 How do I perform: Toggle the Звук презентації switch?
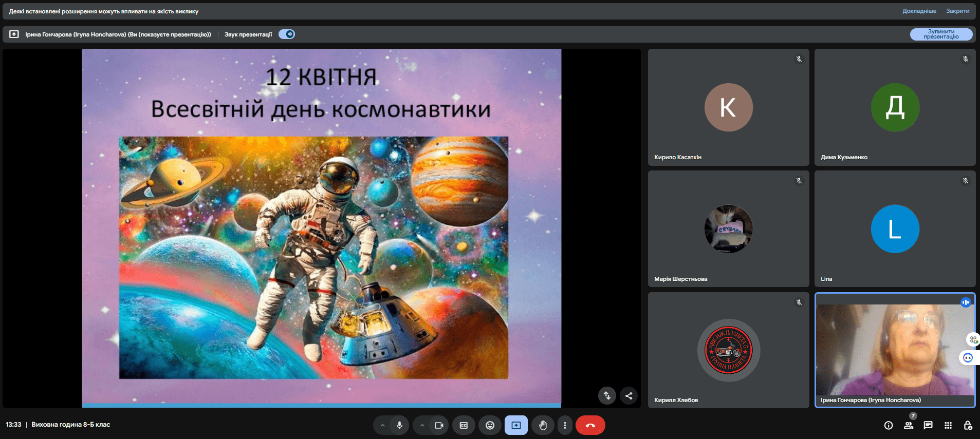[x=287, y=34]
